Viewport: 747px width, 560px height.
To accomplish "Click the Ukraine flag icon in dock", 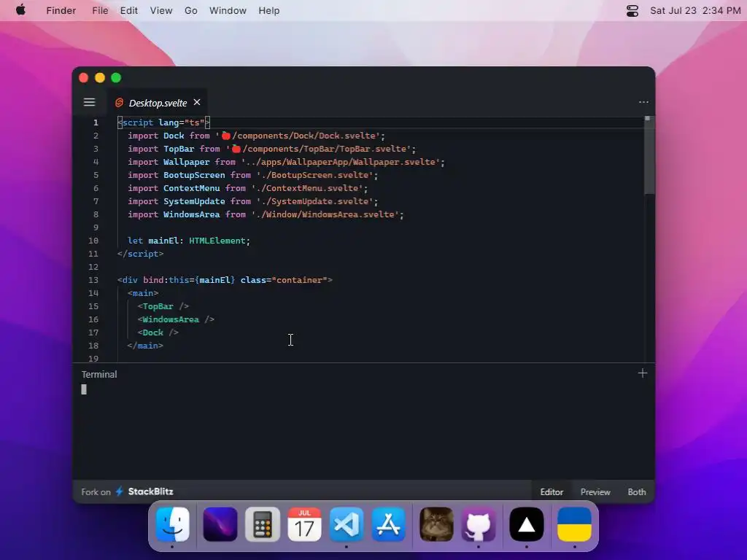I will click(x=574, y=525).
